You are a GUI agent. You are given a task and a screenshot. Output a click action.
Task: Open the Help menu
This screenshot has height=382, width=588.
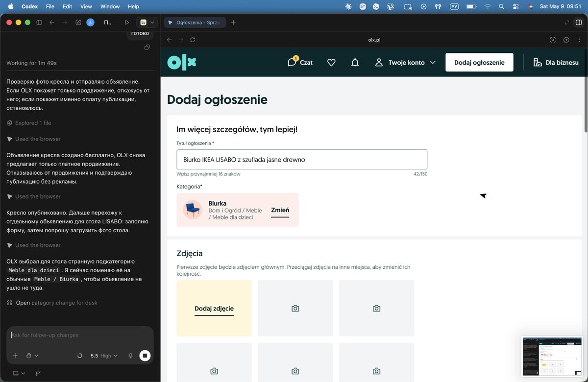click(x=133, y=7)
